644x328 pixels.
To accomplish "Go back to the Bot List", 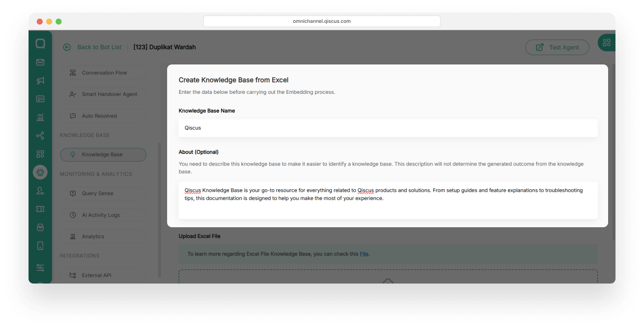I will coord(92,47).
